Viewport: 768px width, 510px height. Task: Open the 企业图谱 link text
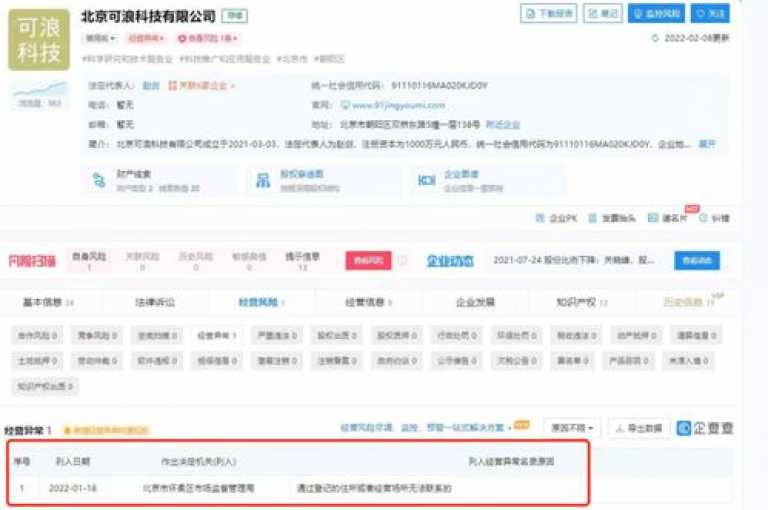click(x=461, y=174)
